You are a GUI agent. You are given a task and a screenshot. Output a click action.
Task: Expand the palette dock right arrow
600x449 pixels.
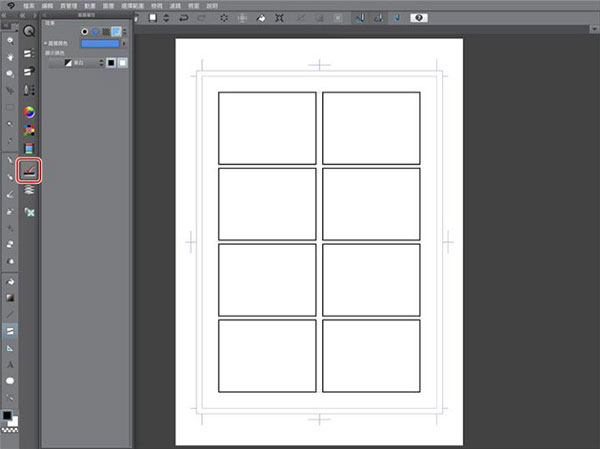pos(35,15)
